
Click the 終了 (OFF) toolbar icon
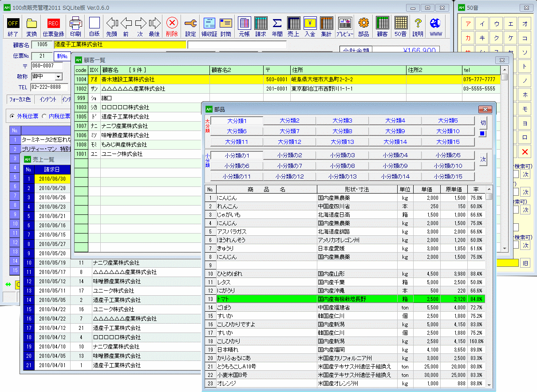tap(13, 27)
